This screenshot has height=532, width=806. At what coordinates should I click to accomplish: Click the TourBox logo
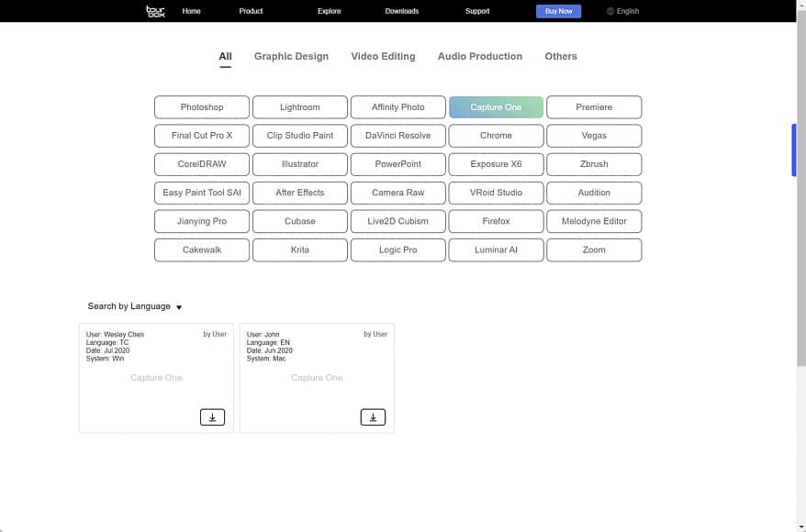[x=155, y=11]
